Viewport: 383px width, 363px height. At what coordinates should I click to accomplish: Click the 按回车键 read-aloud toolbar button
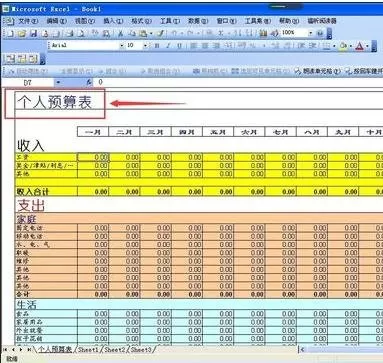point(364,71)
